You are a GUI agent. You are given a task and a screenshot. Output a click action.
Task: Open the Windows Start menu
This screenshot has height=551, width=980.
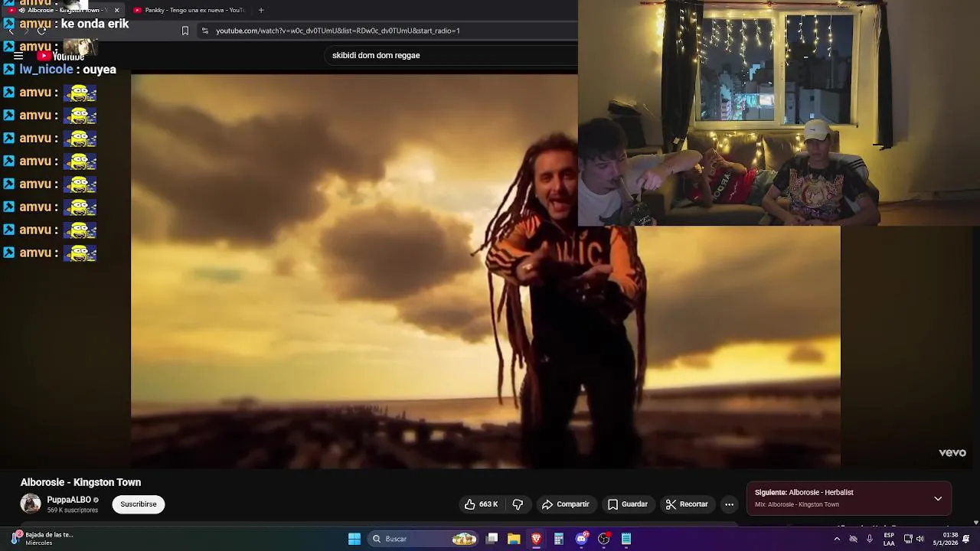pos(354,539)
